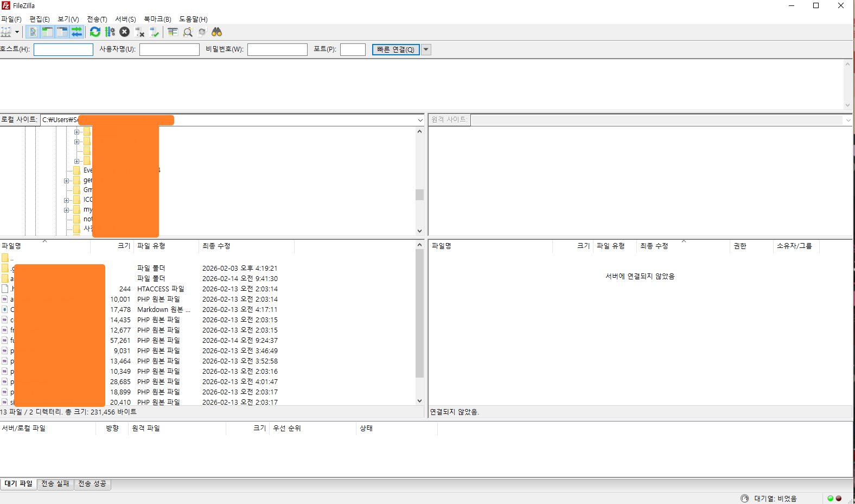Toggle directory comparison
This screenshot has height=504, width=855.
(188, 32)
